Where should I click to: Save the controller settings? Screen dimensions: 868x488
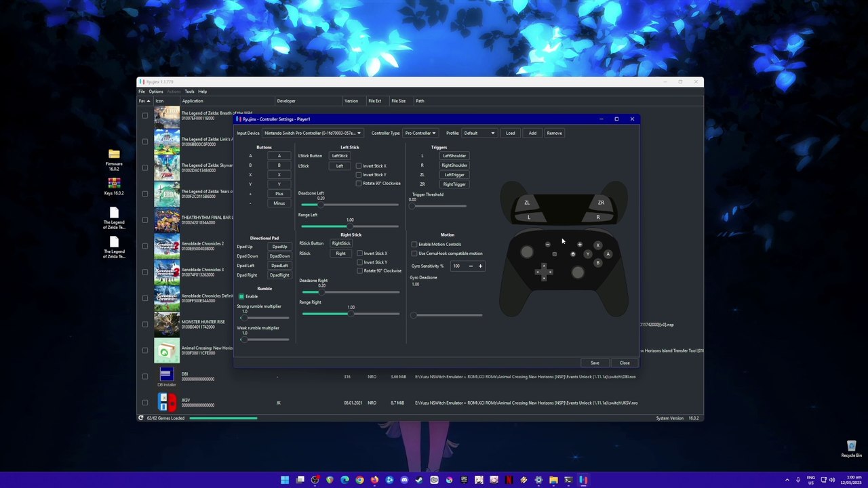595,363
